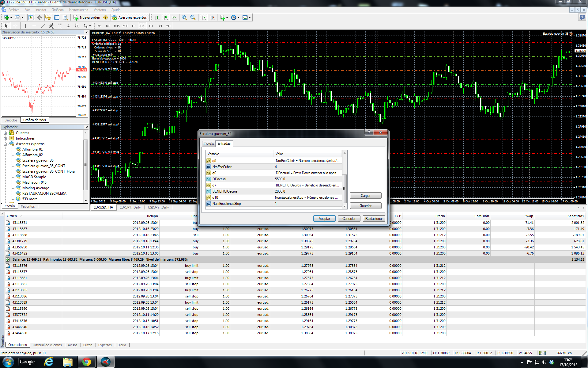
Task: Click the Guardar button
Action: pos(365,206)
